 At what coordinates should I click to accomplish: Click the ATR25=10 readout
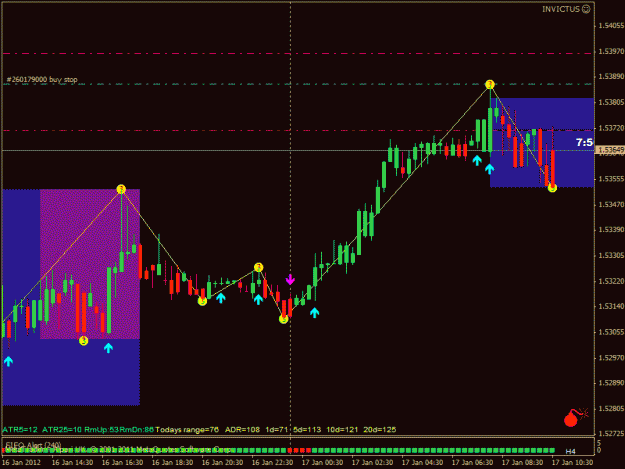(62, 430)
